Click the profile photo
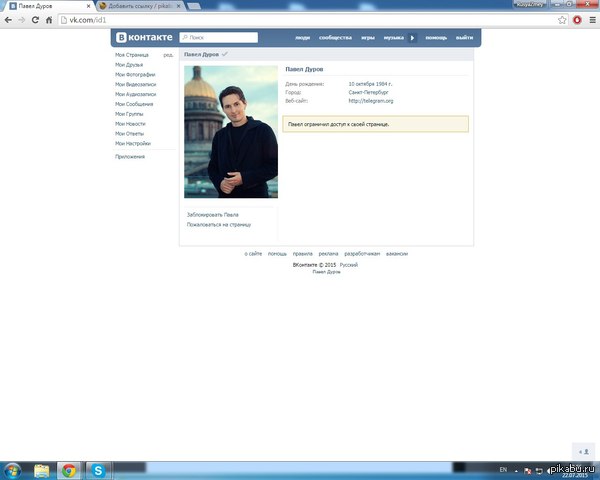600x480 pixels. pos(230,132)
